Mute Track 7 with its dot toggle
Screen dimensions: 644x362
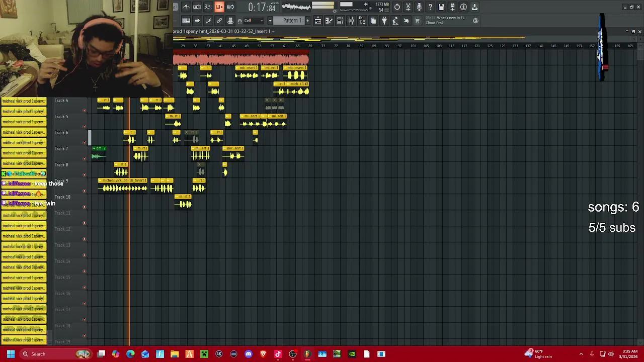(x=85, y=159)
